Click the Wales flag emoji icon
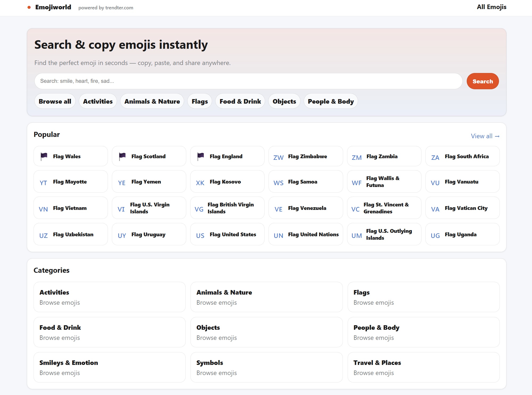This screenshot has height=395, width=532. click(44, 156)
